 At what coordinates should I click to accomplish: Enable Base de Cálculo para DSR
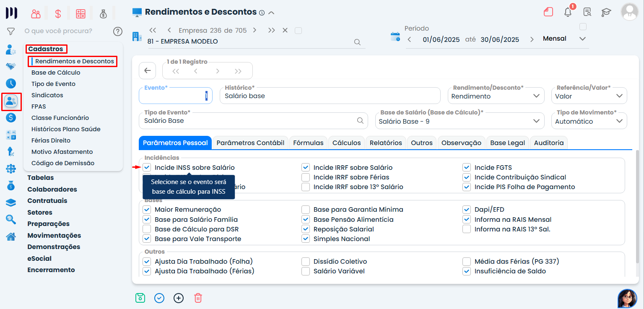pyautogui.click(x=147, y=229)
